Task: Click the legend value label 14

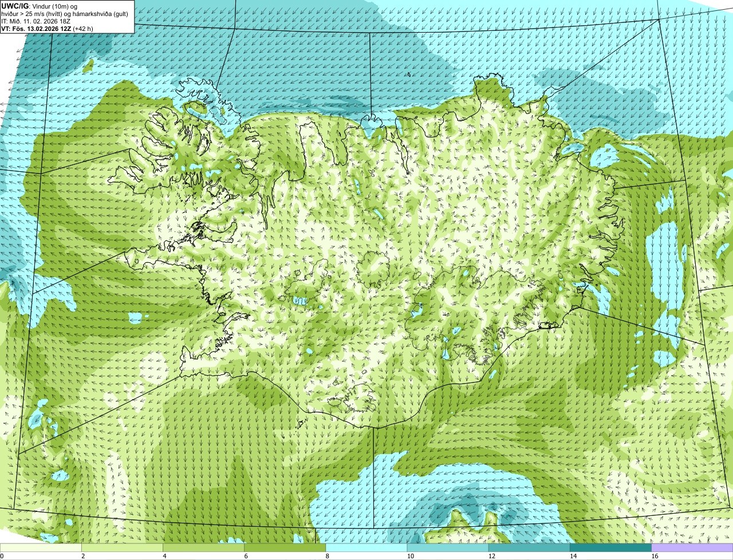Action: (x=573, y=556)
